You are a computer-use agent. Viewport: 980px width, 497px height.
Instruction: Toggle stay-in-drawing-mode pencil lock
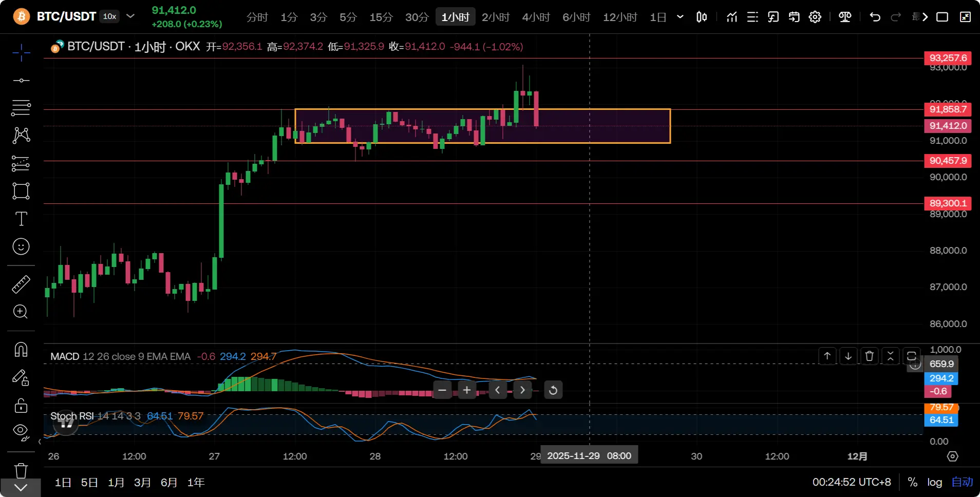21,378
